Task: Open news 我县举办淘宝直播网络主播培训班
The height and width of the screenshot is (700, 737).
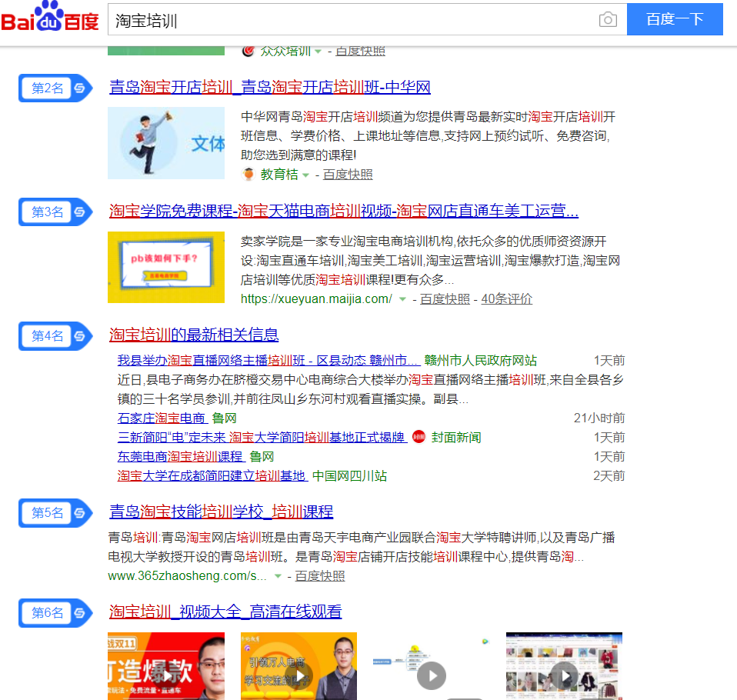Action: (268, 361)
